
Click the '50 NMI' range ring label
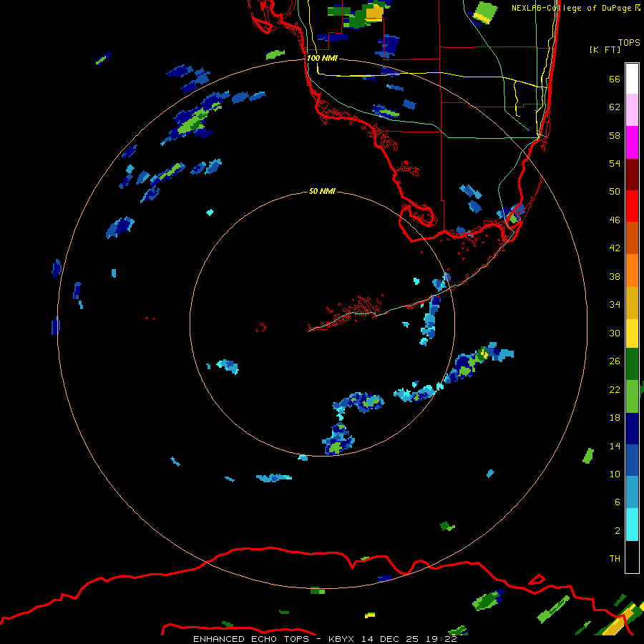click(322, 191)
